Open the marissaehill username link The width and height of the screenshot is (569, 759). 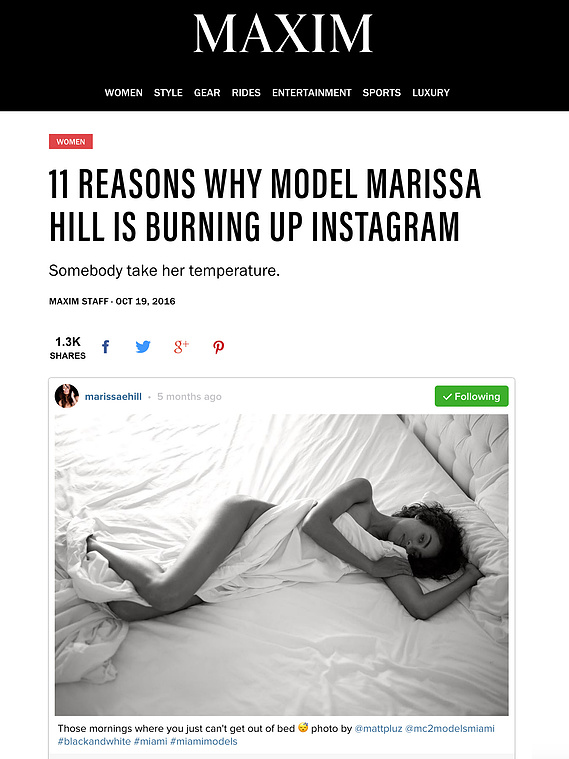tap(113, 396)
